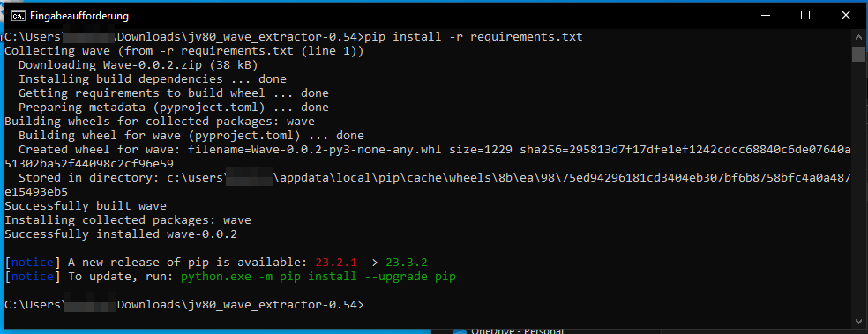The width and height of the screenshot is (868, 334).
Task: Click the second blue notice tag
Action: pyautogui.click(x=33, y=276)
